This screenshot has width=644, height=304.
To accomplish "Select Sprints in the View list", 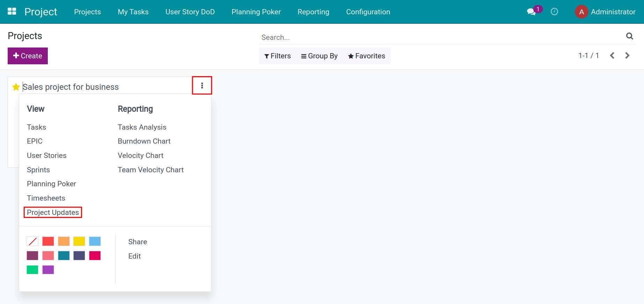I will tap(38, 170).
